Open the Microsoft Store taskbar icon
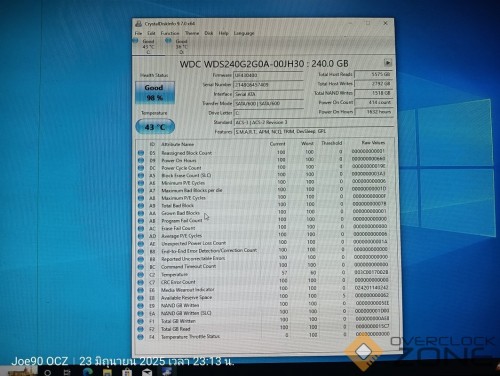 (x=127, y=372)
